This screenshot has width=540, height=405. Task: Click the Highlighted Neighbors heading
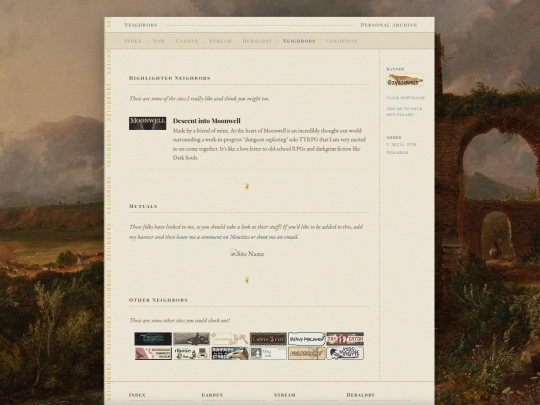coord(169,78)
